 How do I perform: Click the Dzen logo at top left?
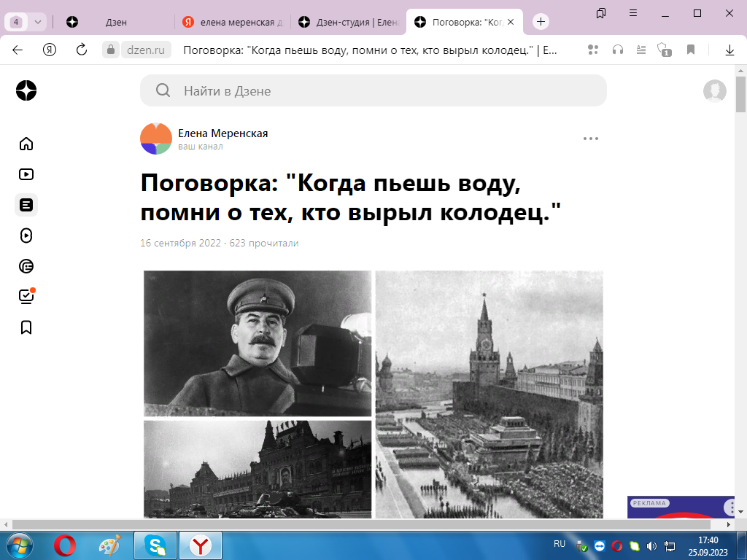(x=26, y=90)
